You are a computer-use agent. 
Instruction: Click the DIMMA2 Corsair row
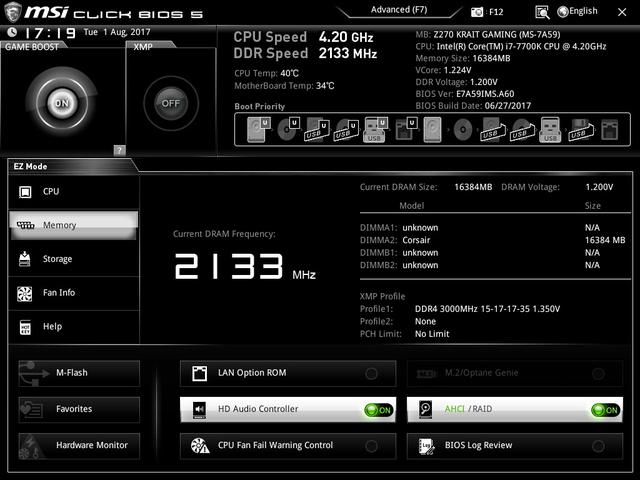pos(493,240)
